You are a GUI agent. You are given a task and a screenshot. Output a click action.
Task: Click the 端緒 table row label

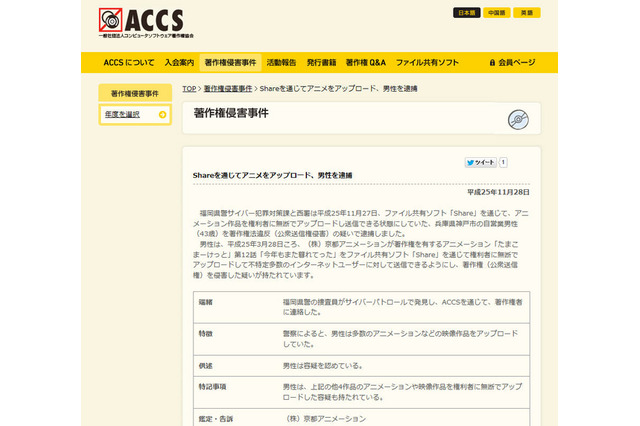(206, 302)
